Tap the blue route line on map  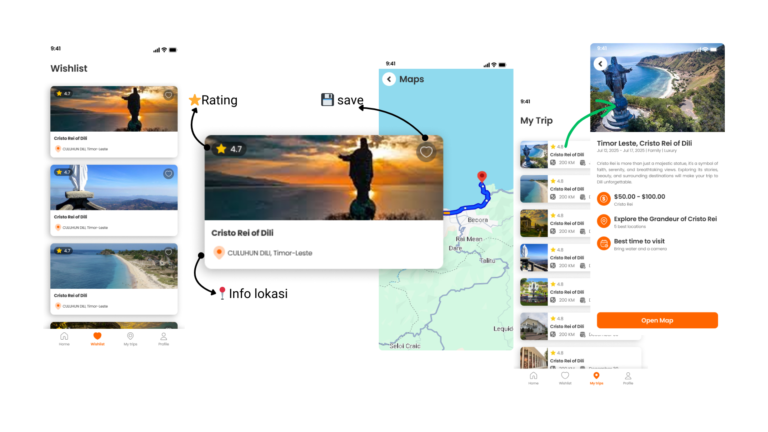(x=470, y=206)
